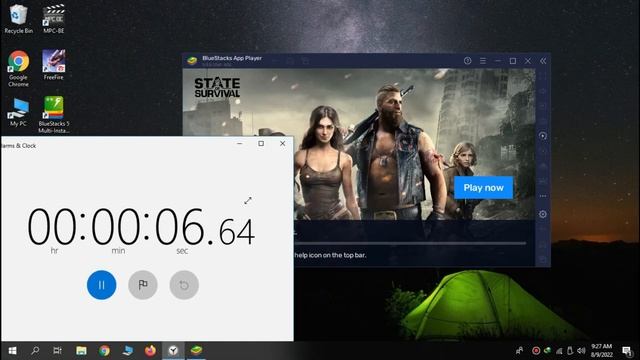
Task: Click the red recording tray icon
Action: tap(536, 351)
